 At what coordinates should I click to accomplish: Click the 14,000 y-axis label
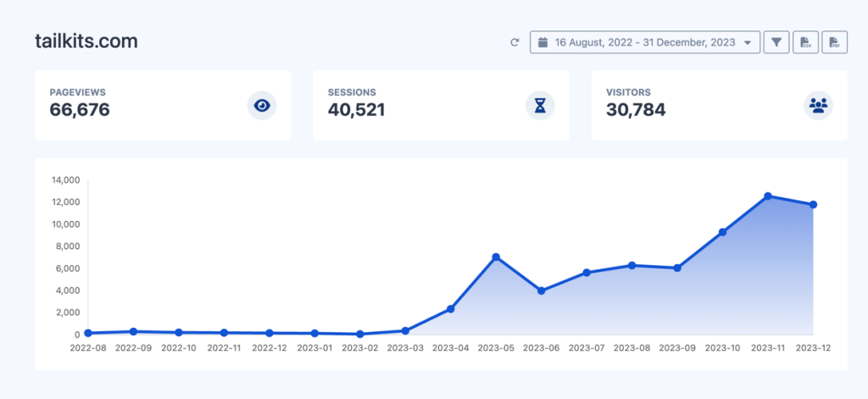coord(65,180)
